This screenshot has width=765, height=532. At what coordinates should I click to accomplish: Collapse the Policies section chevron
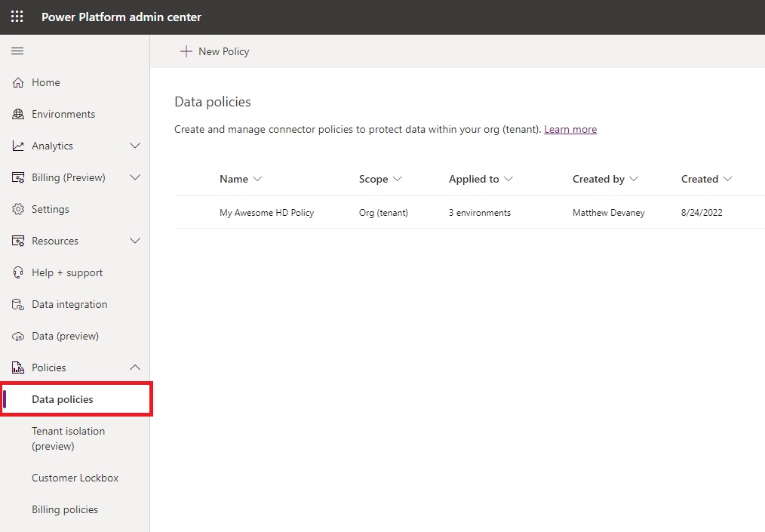click(x=135, y=367)
